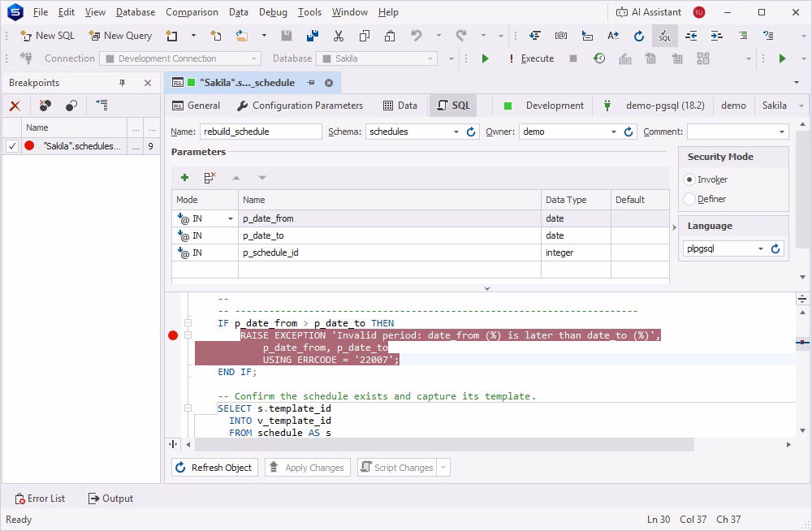Move parameter up with arrow
This screenshot has width=812, height=531.
pos(236,178)
